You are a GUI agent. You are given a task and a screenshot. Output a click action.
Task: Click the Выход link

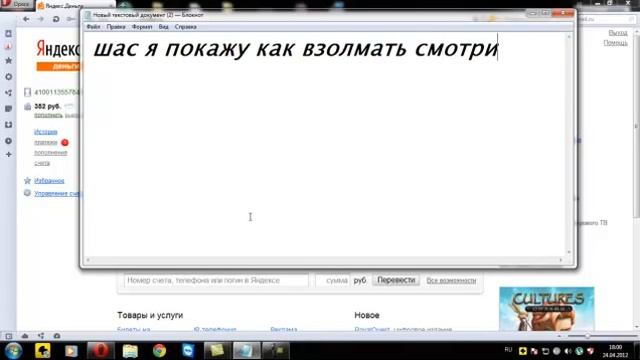pos(618,33)
